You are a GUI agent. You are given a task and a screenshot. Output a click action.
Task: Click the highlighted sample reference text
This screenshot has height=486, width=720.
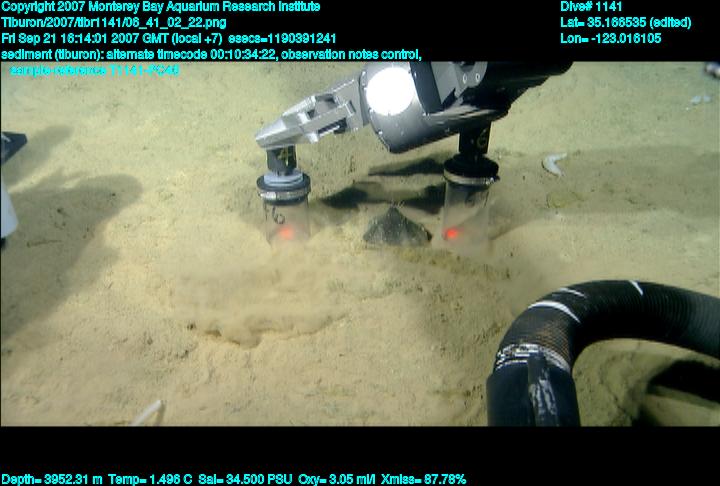[95, 70]
